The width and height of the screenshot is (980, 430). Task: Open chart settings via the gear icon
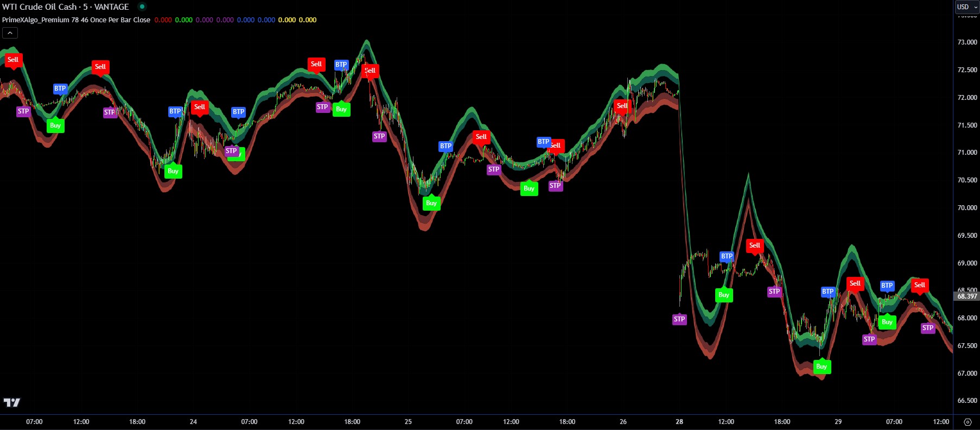[x=968, y=422]
